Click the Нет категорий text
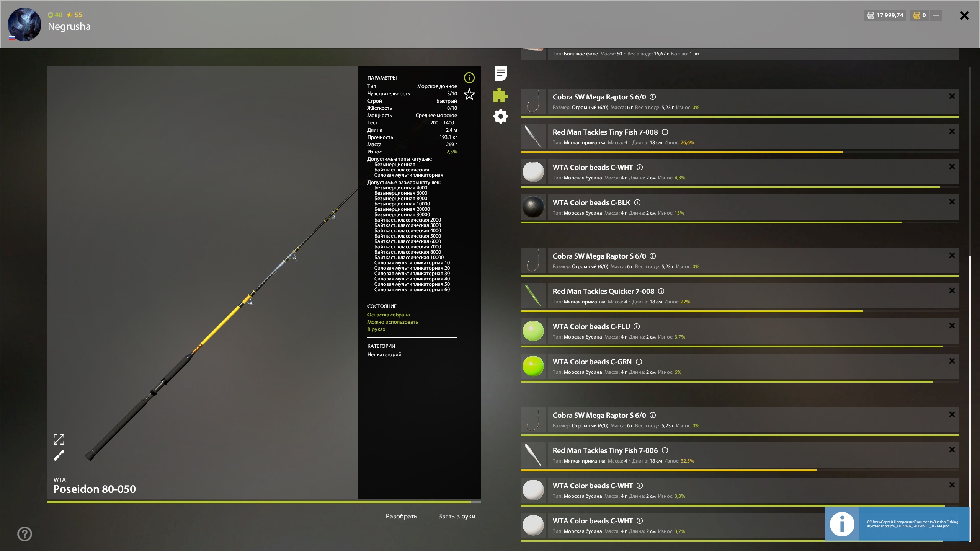Image resolution: width=980 pixels, height=551 pixels. 384,354
